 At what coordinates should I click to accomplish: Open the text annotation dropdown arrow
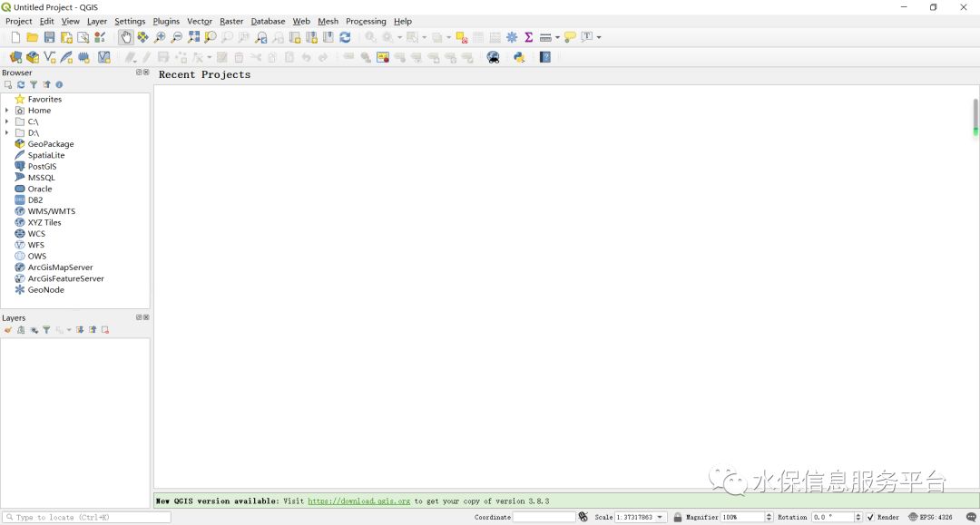coord(599,37)
